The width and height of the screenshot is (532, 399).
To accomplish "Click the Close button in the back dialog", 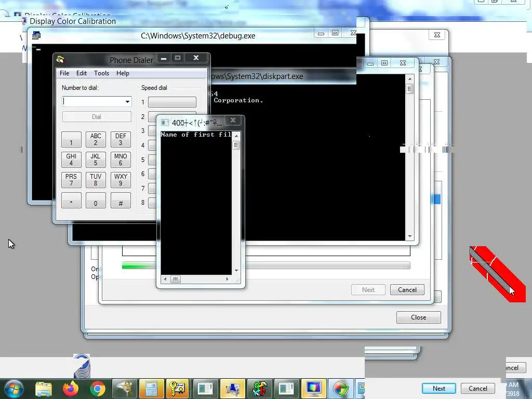I will 418,317.
